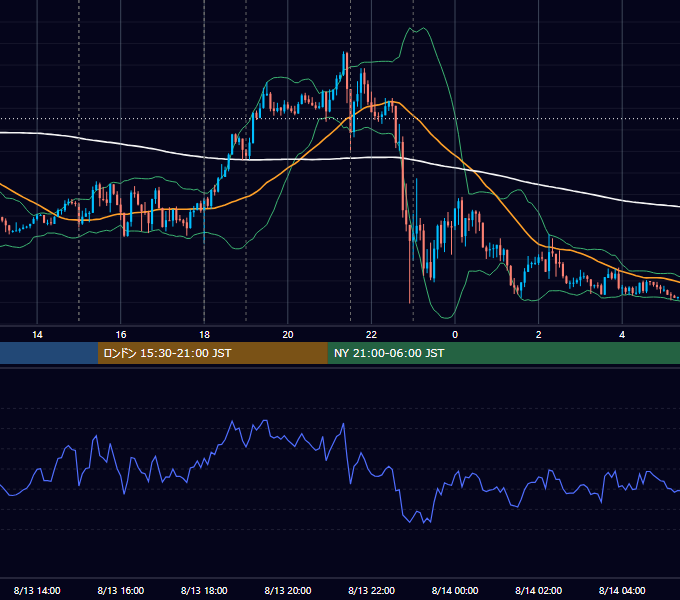
Task: Click the hour label 16 on upper axis
Action: pyautogui.click(x=121, y=335)
